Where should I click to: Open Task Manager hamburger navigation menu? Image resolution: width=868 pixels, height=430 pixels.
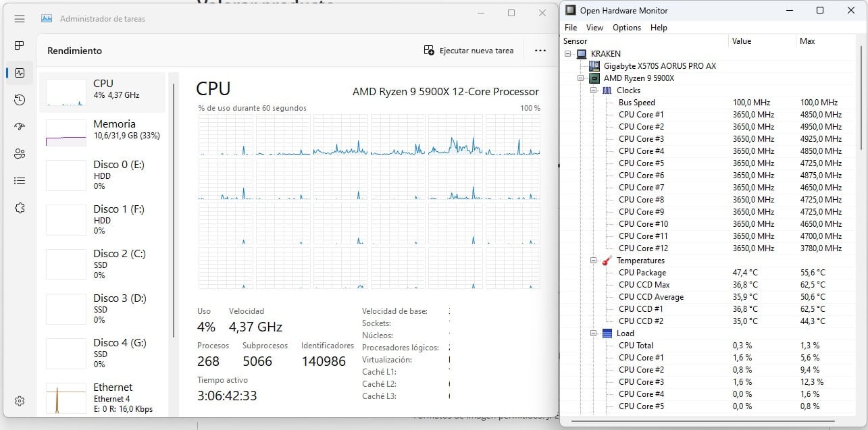(x=20, y=19)
